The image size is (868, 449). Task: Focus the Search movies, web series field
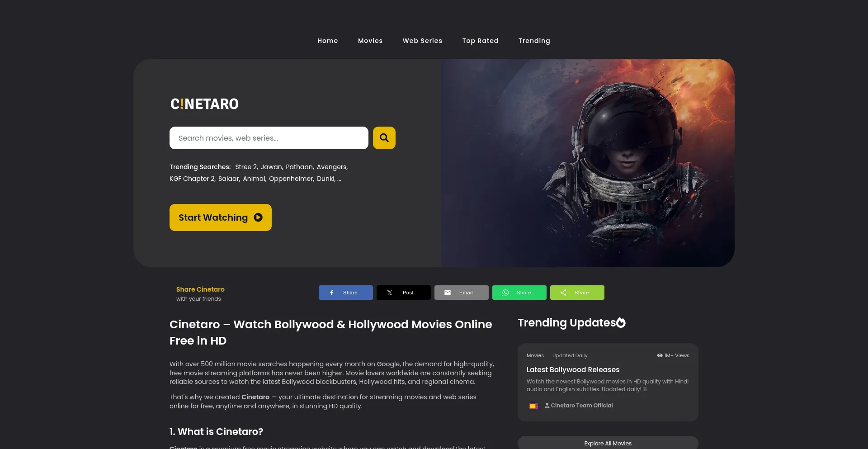269,138
